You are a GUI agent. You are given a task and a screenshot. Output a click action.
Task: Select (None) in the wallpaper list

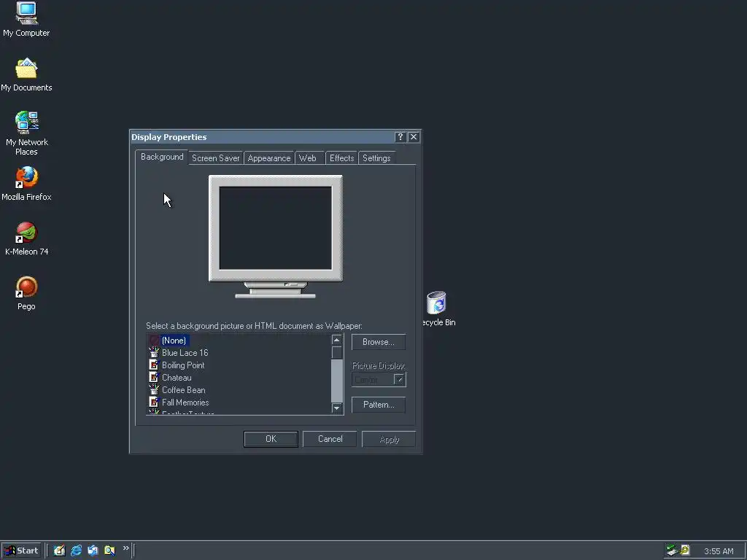tap(174, 341)
